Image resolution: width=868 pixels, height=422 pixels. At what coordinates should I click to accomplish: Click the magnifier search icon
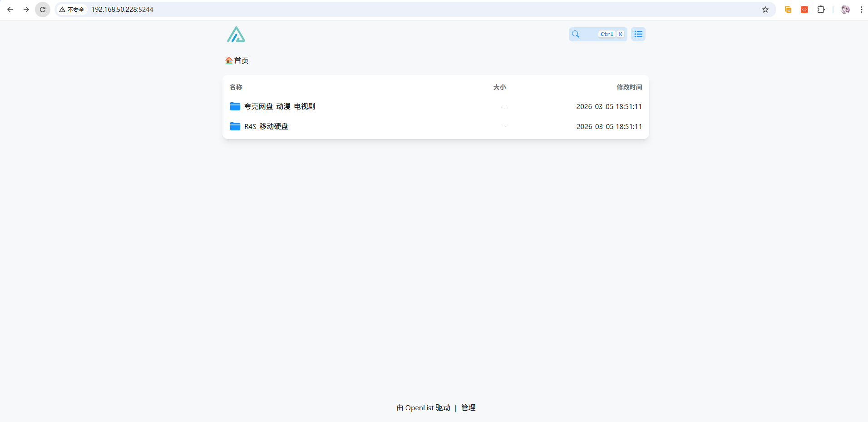[576, 34]
